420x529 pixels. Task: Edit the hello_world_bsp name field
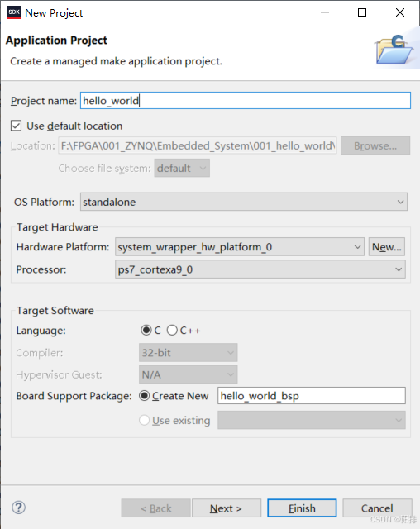[312, 395]
